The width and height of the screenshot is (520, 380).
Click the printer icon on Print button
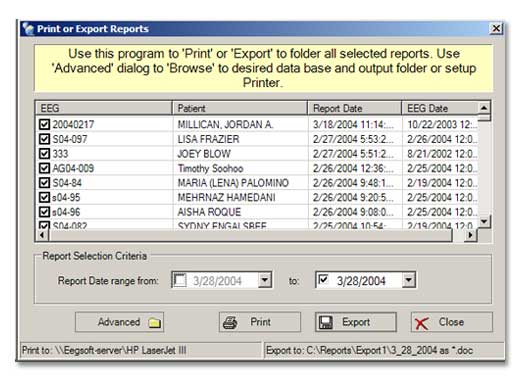coord(230,323)
